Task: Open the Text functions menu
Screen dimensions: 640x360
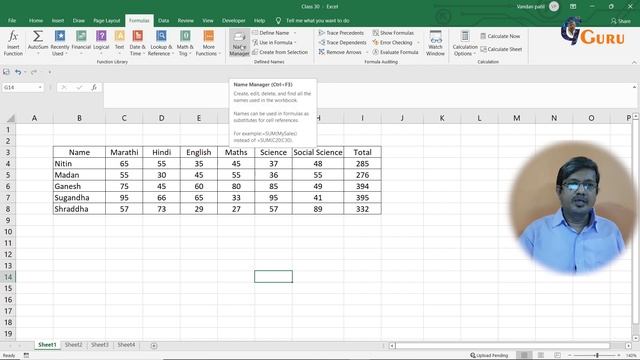Action: [x=119, y=43]
